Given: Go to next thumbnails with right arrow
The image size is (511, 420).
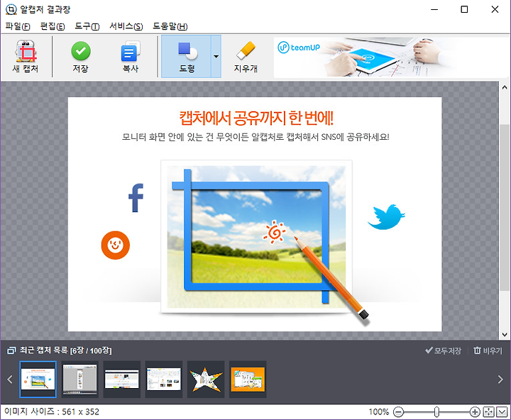Looking at the screenshot, I should (500, 380).
